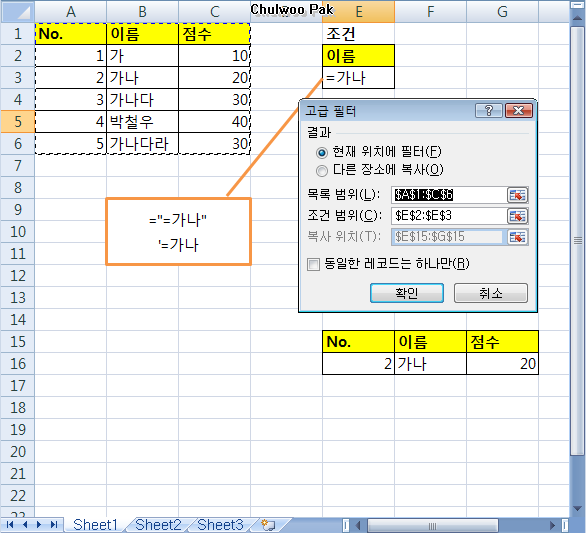The width and height of the screenshot is (586, 533).
Task: Select column C header
Action: (215, 12)
